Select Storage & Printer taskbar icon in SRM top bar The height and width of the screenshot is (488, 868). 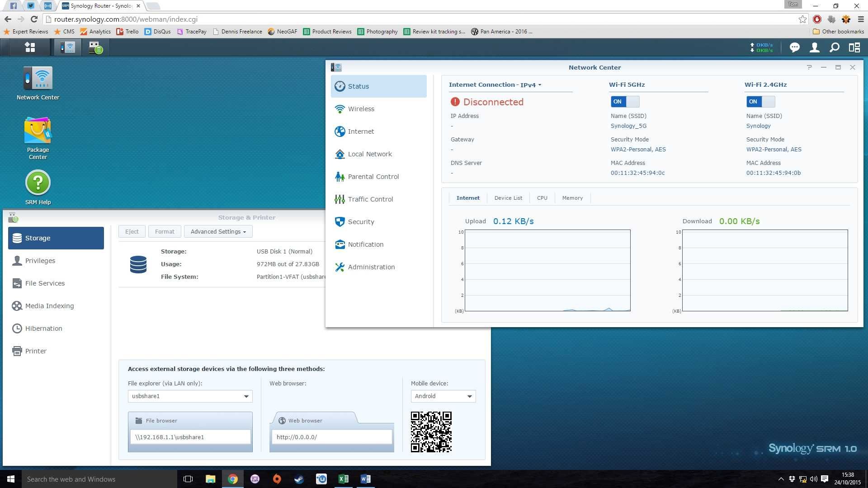point(95,47)
